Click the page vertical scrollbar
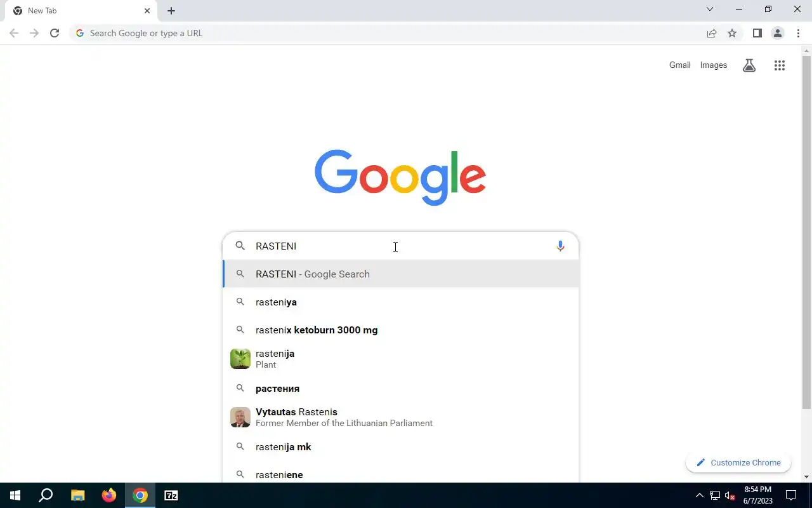The width and height of the screenshot is (812, 508). click(x=806, y=232)
